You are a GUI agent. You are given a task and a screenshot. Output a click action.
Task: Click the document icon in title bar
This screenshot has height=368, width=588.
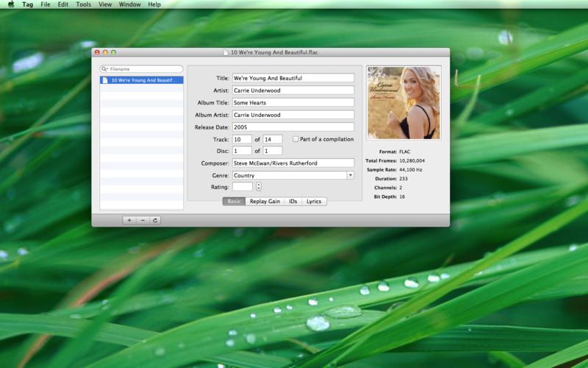pos(226,52)
